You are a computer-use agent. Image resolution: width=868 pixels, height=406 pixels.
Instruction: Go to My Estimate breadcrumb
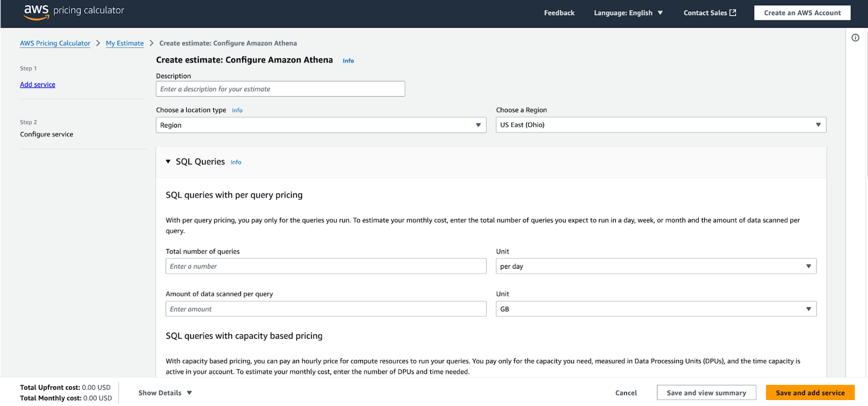(125, 43)
